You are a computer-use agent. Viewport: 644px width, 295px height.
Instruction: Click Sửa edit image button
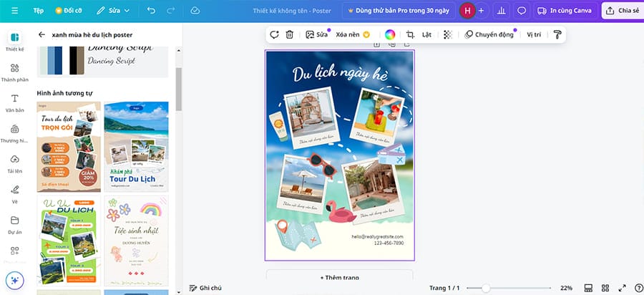317,35
